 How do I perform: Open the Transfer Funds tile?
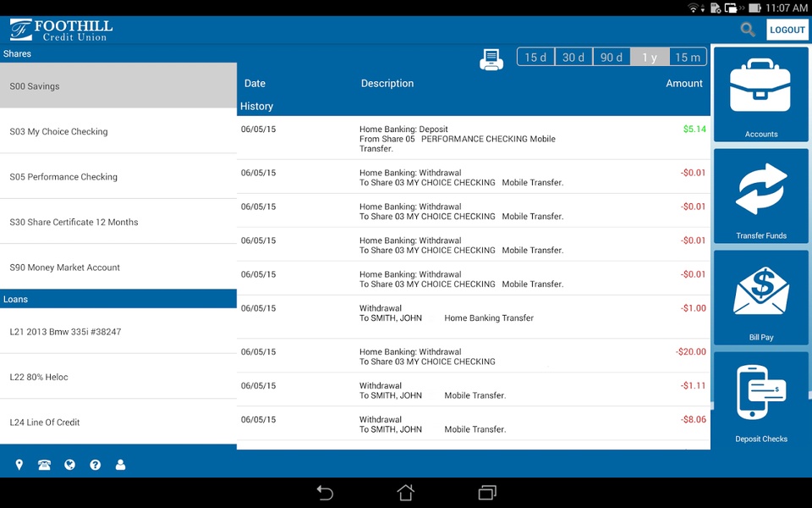coord(760,196)
